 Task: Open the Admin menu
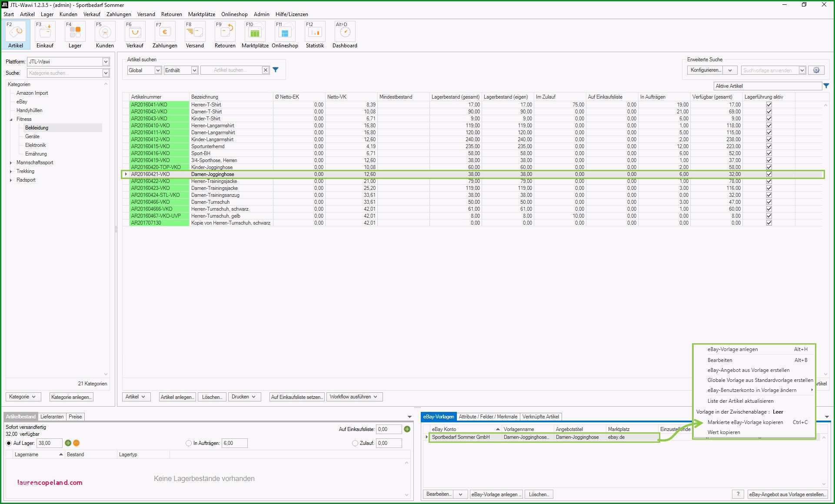point(261,14)
